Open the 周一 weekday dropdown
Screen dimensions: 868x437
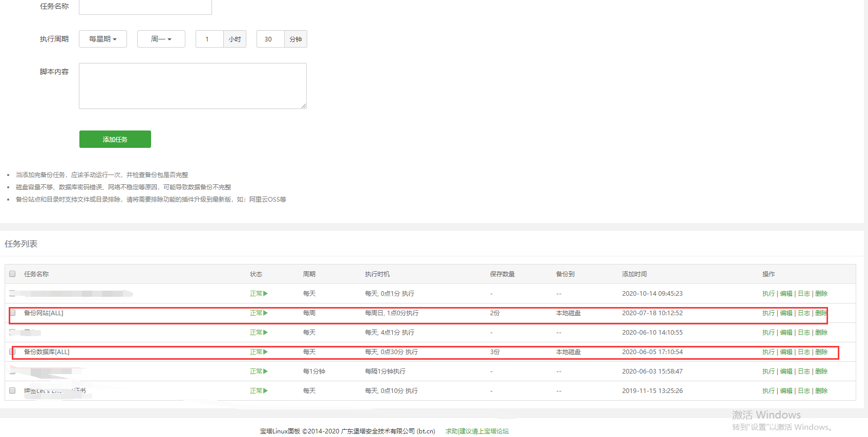coord(161,39)
